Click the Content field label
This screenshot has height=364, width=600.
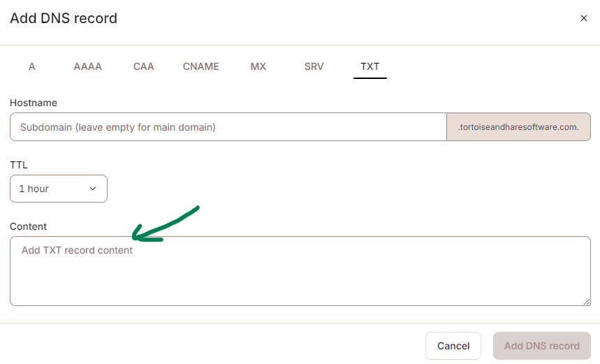(x=29, y=226)
